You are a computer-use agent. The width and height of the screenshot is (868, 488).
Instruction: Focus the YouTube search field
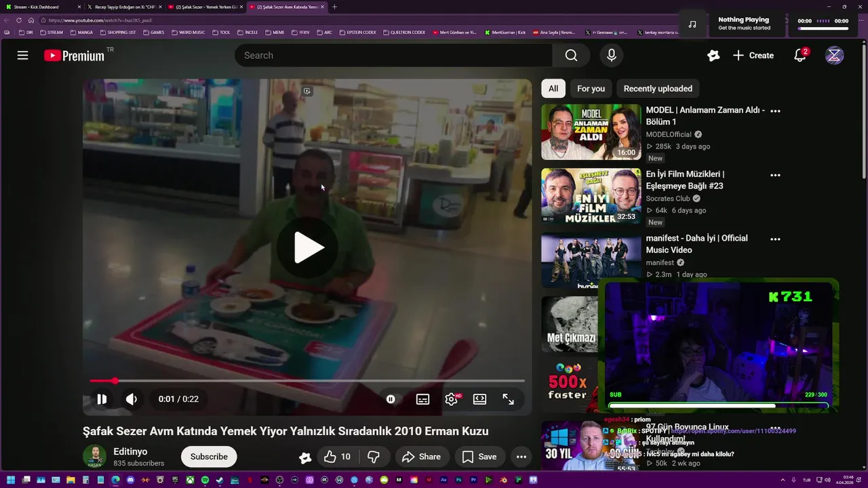coord(393,56)
